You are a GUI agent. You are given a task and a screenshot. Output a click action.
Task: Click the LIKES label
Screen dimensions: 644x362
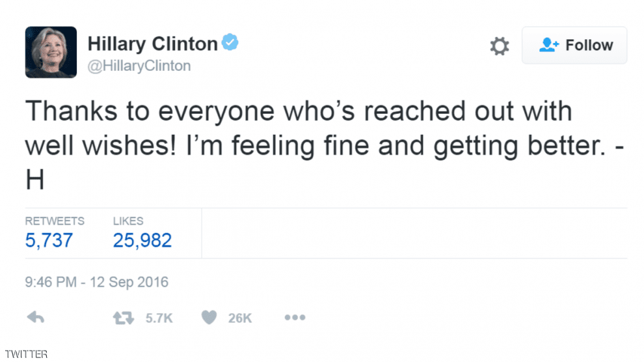tap(128, 221)
